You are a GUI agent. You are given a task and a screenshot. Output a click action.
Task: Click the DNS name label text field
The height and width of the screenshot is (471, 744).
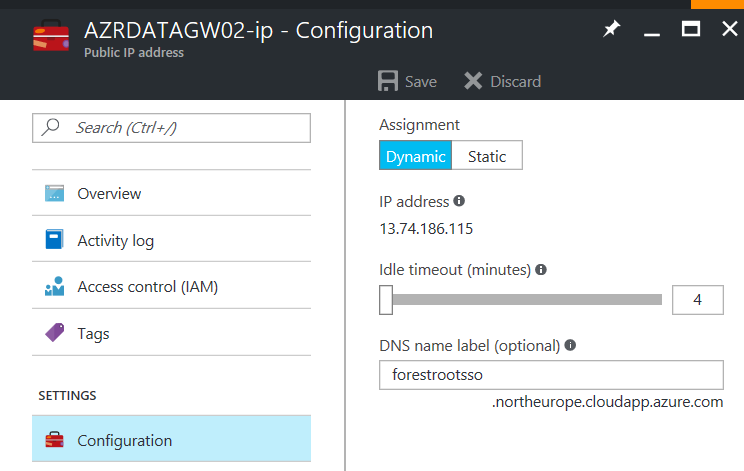(x=551, y=375)
